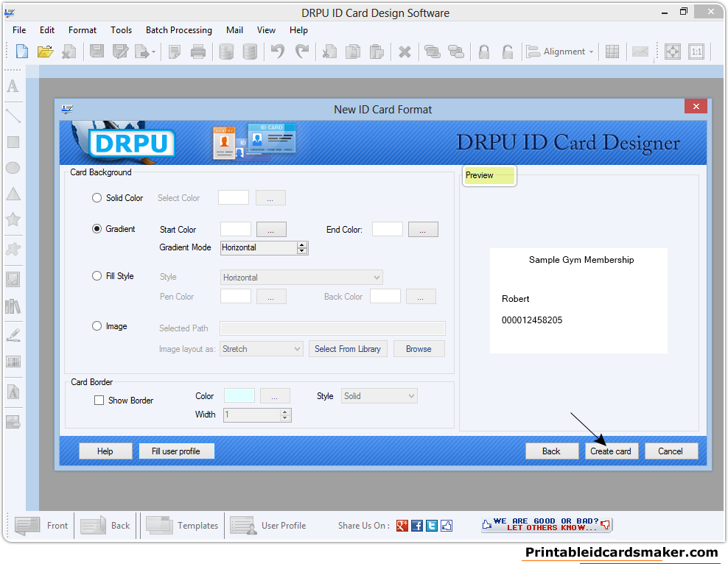Select the Triangle tool in sidebar
The image size is (728, 564).
coord(13,194)
